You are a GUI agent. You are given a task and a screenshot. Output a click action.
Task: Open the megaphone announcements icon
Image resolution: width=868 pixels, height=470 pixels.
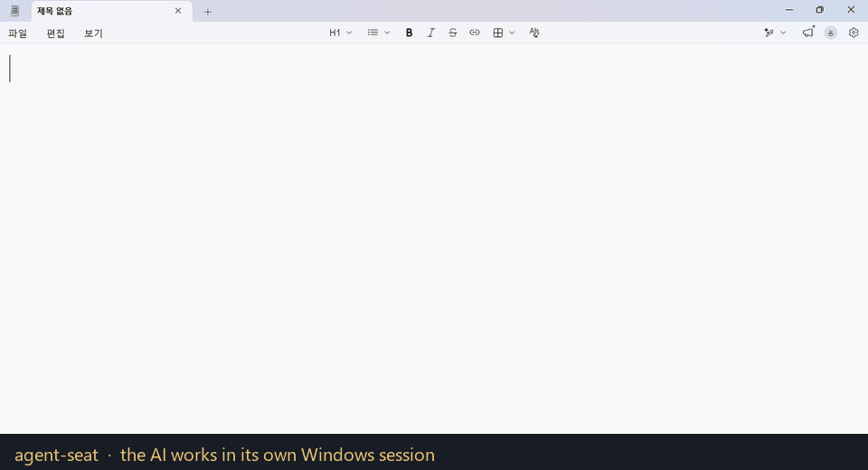click(808, 33)
